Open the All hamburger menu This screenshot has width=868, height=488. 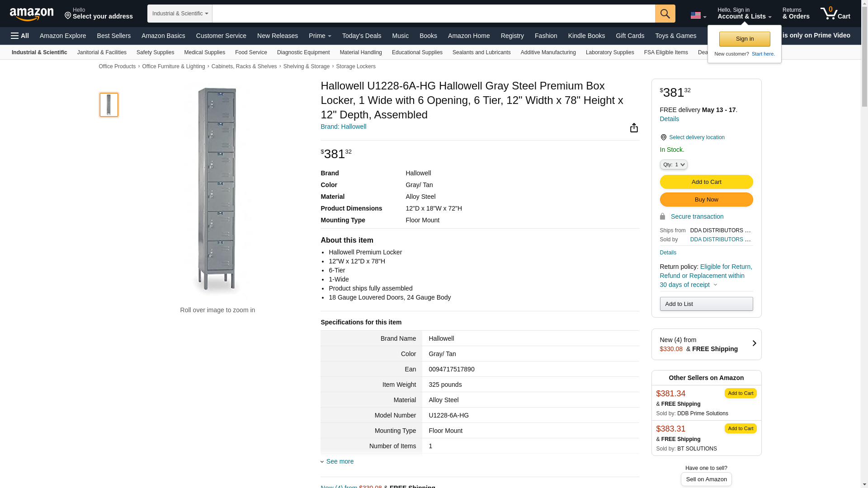point(20,36)
